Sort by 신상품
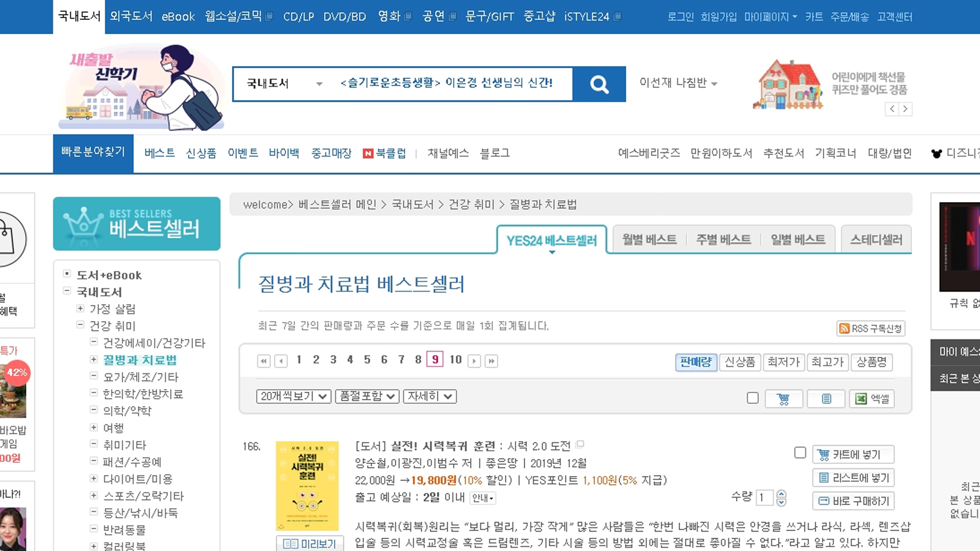Viewport: 980px width, 551px height. (x=740, y=362)
